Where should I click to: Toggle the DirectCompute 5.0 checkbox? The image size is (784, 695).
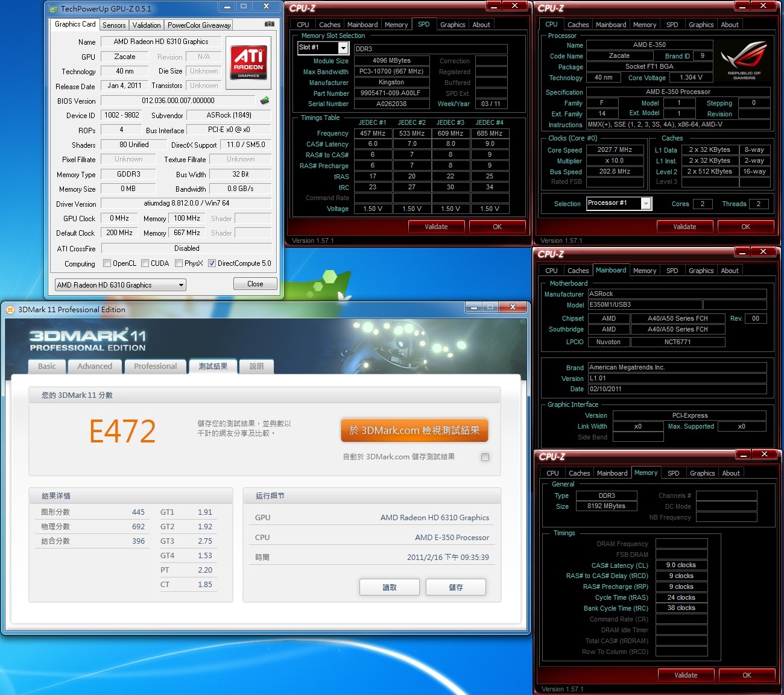[212, 263]
